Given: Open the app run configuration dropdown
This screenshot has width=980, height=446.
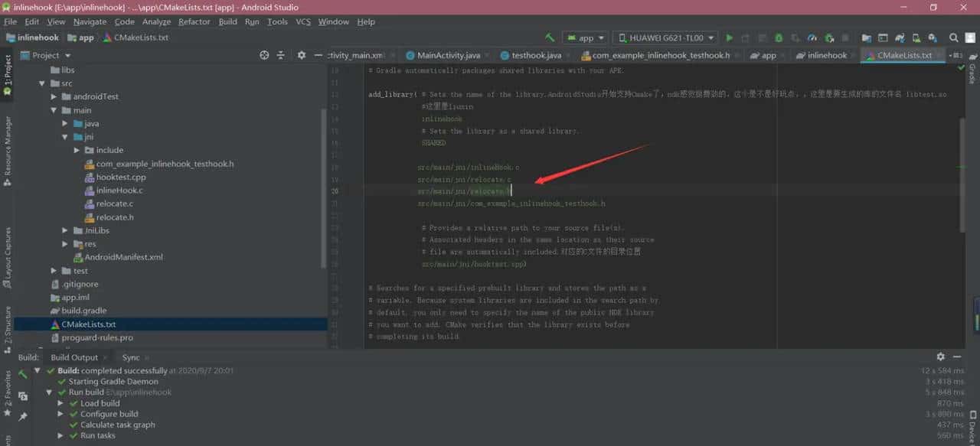Looking at the screenshot, I should point(586,37).
